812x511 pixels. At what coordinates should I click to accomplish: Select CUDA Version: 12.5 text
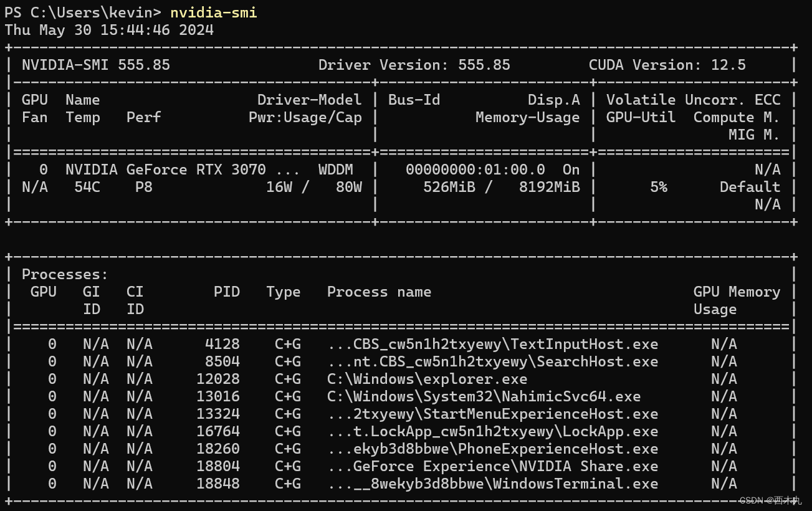667,65
